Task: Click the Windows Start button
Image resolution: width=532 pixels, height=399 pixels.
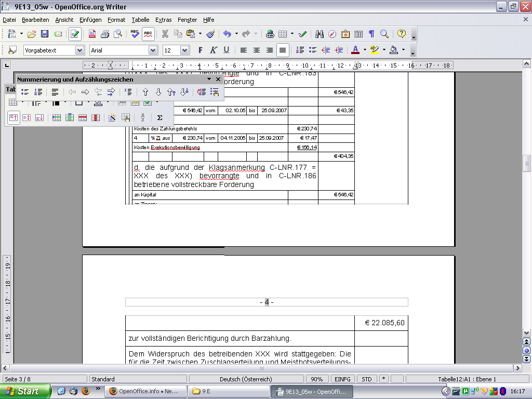Action: (x=25, y=391)
